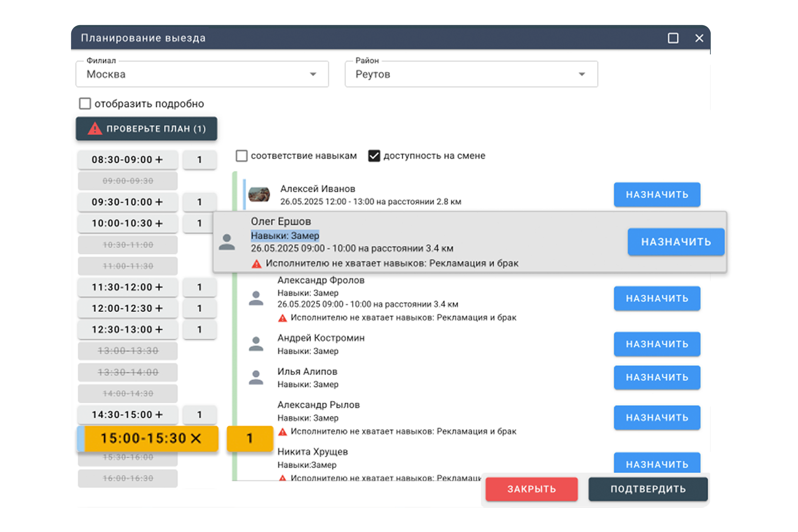
Task: Click the red Закрыть button
Action: point(531,489)
